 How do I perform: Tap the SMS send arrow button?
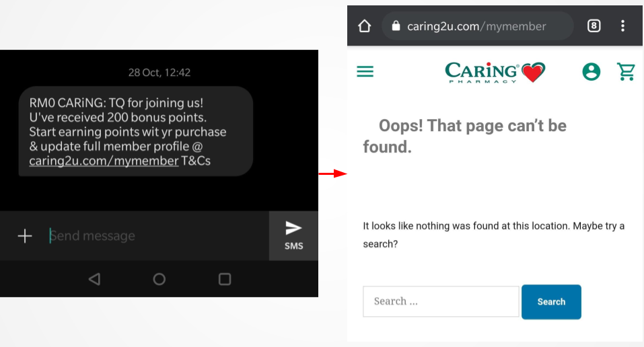[293, 236]
